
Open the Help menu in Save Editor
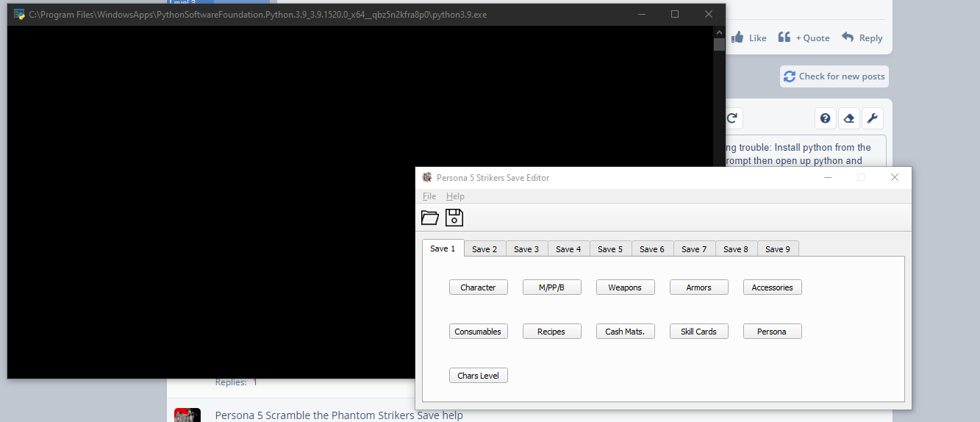tap(455, 196)
